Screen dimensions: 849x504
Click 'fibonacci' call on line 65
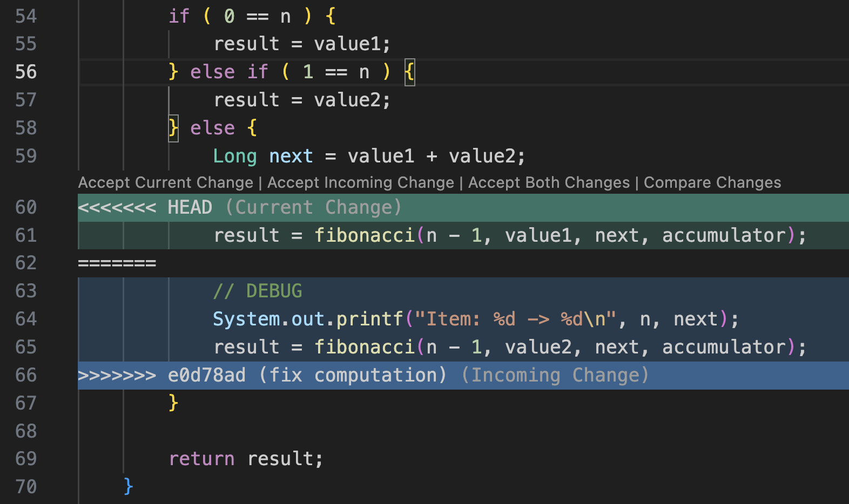[x=365, y=347]
